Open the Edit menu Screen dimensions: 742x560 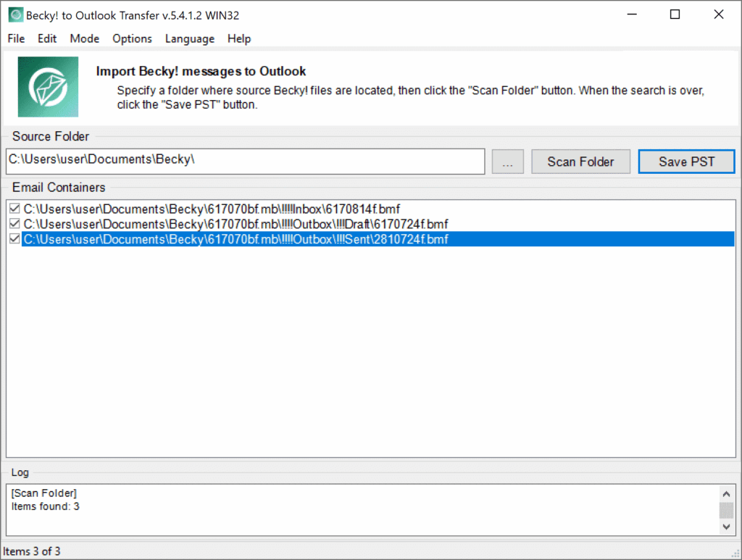47,39
